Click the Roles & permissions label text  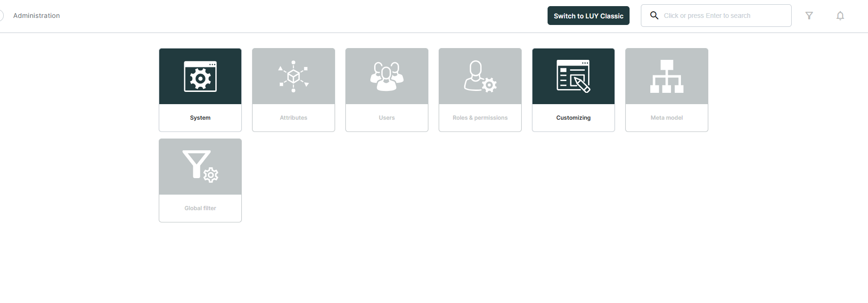coord(480,118)
